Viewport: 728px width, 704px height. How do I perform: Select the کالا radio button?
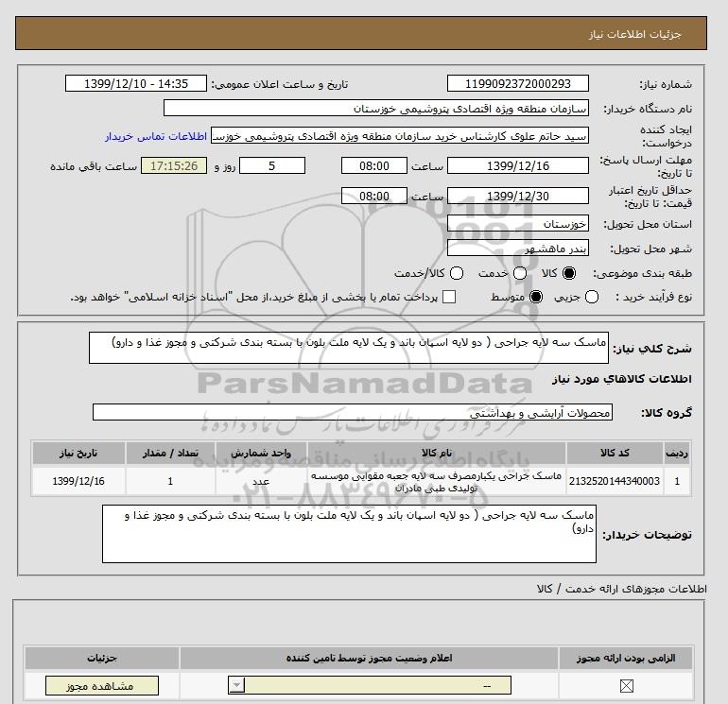click(569, 273)
